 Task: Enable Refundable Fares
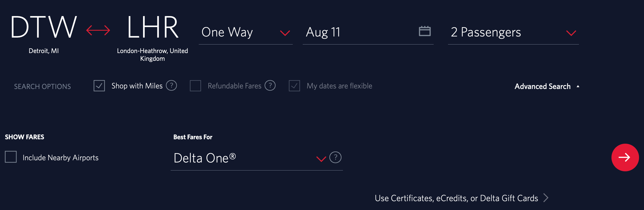click(196, 86)
